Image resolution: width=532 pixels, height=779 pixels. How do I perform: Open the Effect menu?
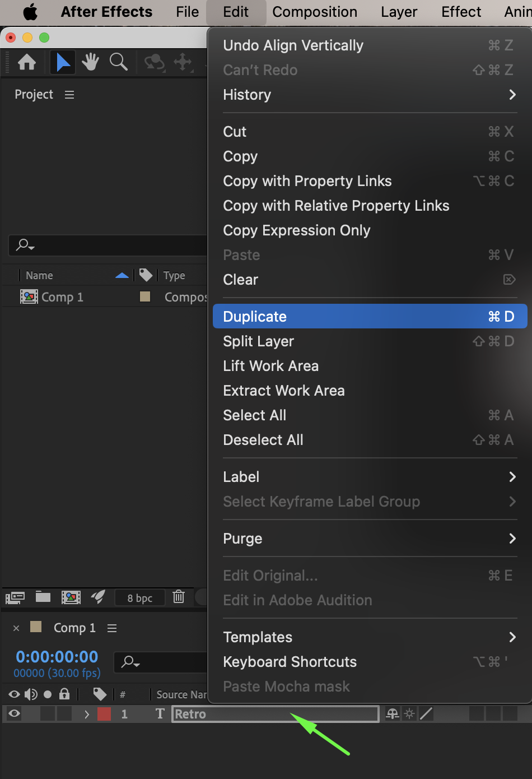(461, 12)
